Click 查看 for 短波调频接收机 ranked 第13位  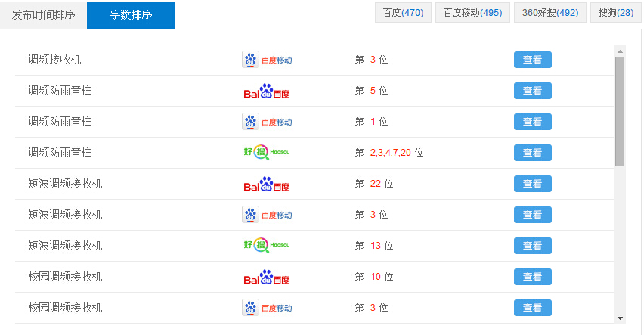(532, 246)
